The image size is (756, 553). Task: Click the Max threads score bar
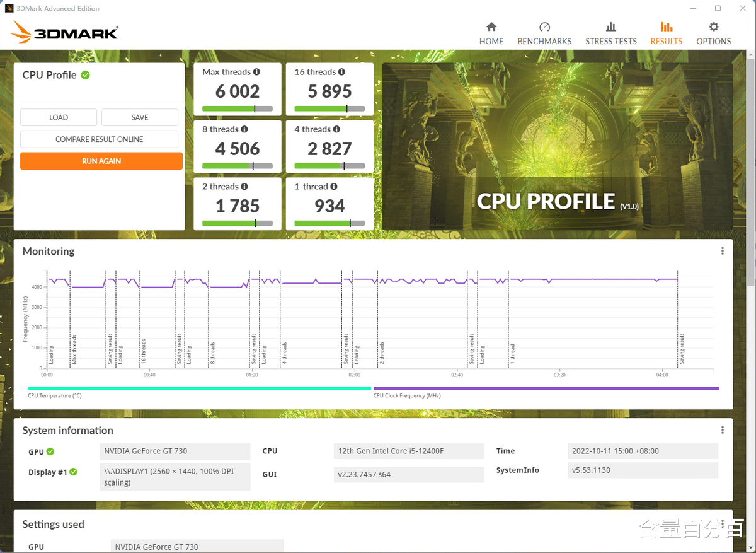point(237,107)
